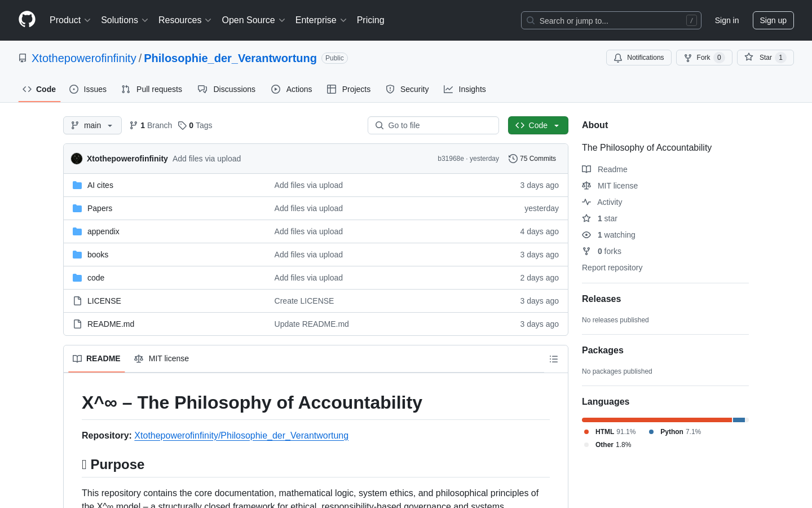This screenshot has width=812, height=508.
Task: Open the 75 Commits history
Action: (x=532, y=159)
